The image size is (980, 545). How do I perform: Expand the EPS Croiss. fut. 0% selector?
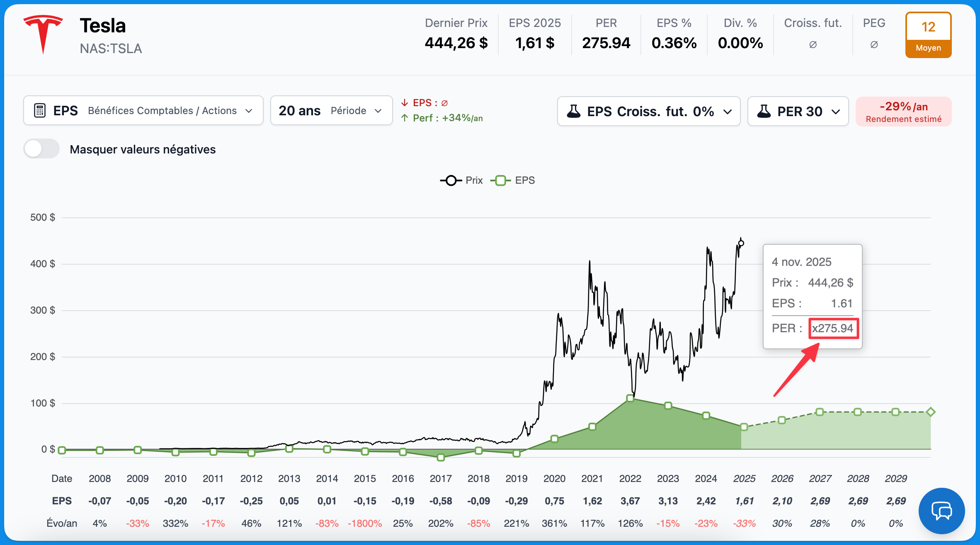(648, 111)
